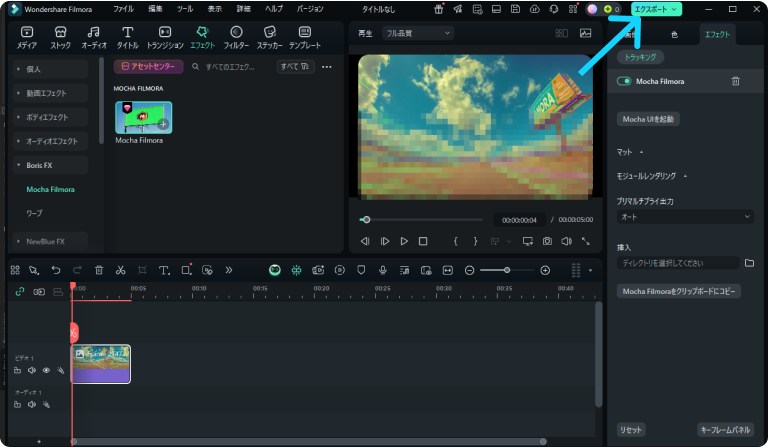Open the オート premultiply output dropdown

(x=685, y=217)
